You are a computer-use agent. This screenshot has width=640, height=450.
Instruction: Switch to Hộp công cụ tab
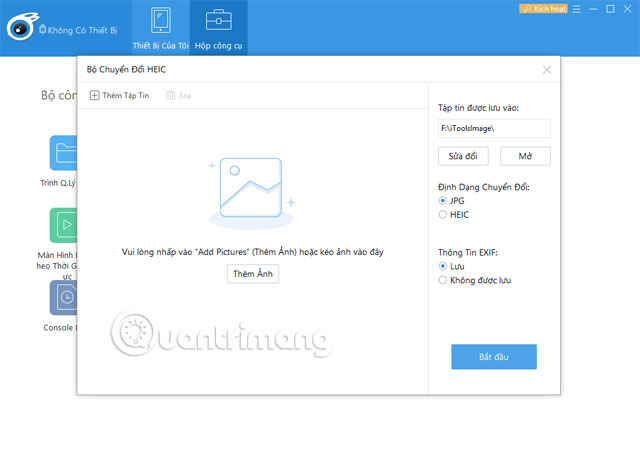click(219, 28)
